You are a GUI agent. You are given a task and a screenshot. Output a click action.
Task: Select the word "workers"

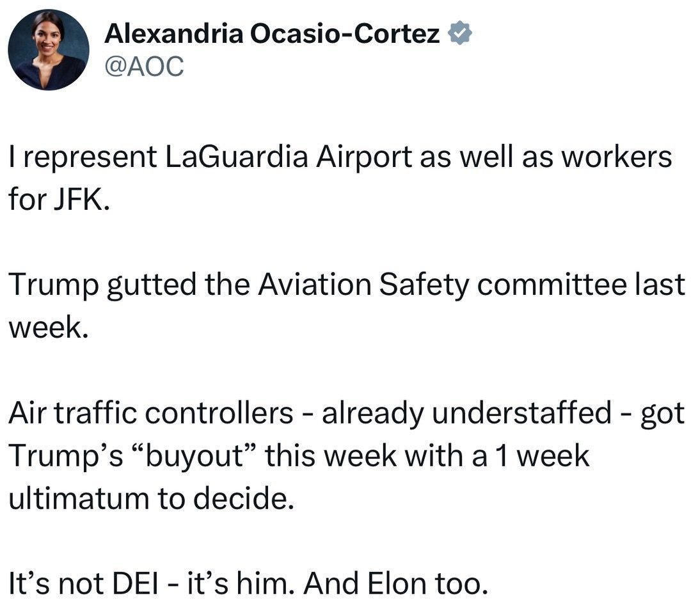click(616, 157)
